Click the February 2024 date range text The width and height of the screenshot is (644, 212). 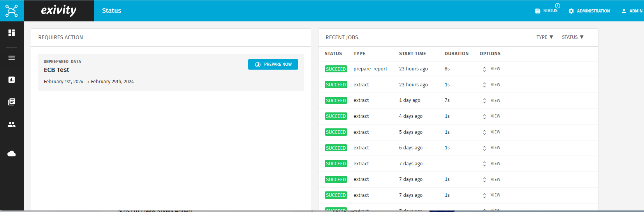(x=89, y=82)
